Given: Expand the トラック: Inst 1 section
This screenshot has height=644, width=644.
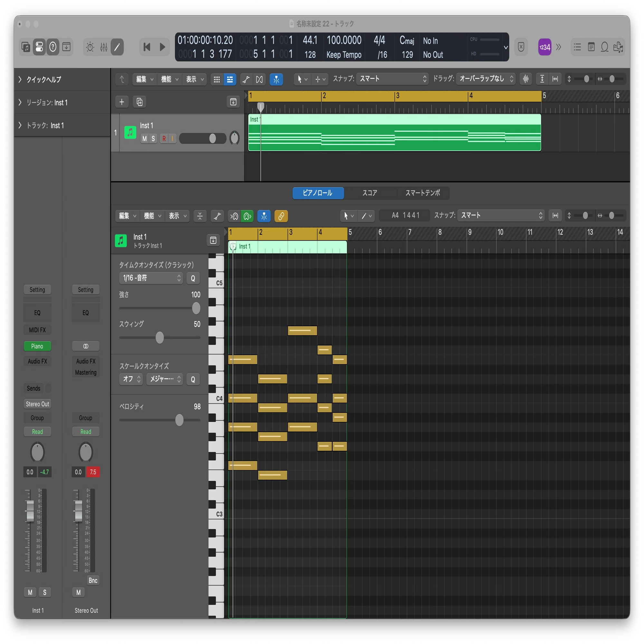Looking at the screenshot, I should (20, 125).
